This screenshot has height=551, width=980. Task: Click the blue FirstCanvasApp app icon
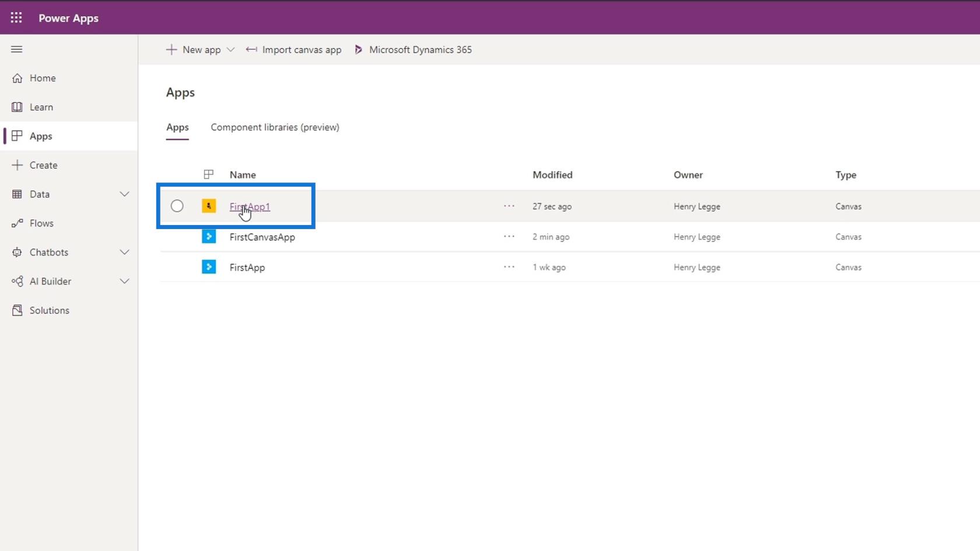click(209, 237)
